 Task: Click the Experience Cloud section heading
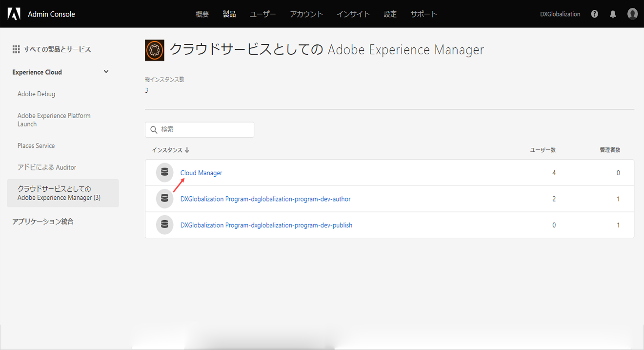point(37,72)
